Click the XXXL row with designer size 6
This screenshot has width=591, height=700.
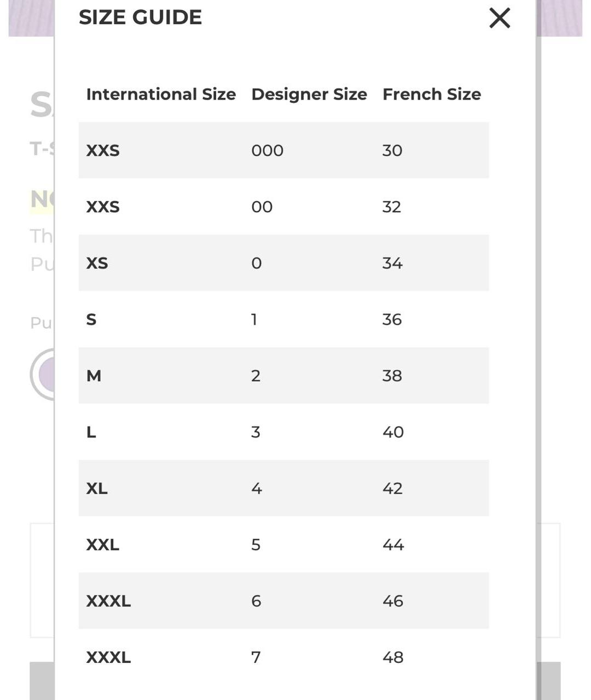(283, 600)
